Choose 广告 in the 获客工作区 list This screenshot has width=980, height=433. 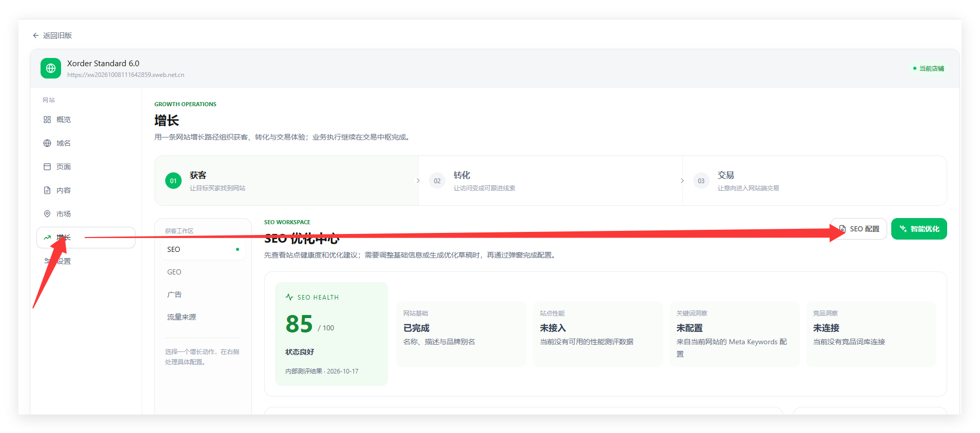203,294
